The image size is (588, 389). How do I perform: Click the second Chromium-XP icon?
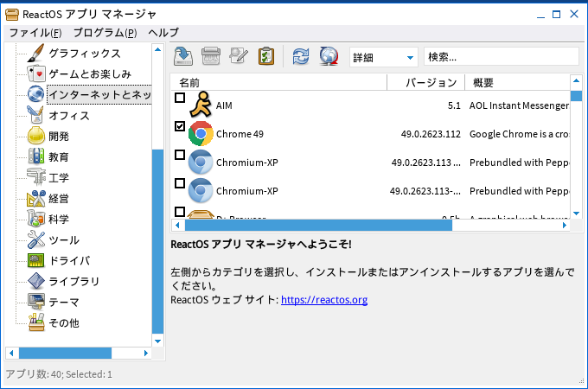201,190
